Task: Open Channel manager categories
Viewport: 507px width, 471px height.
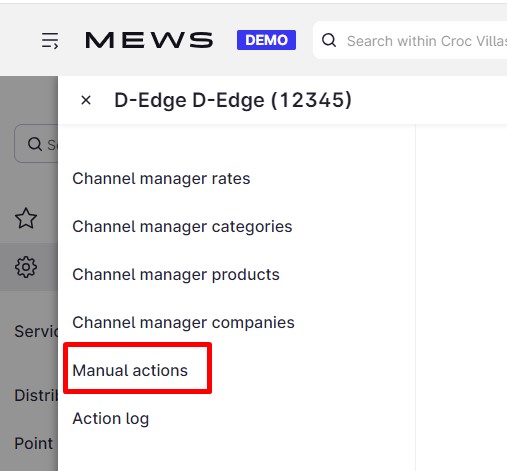Action: 182,227
